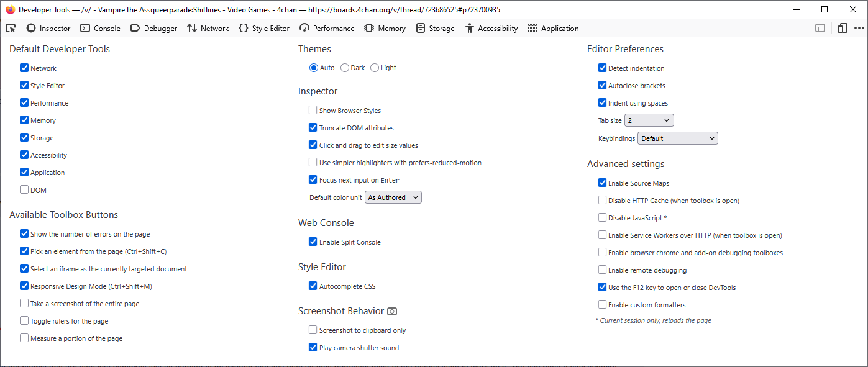
Task: Open the Tab size dropdown
Action: pos(649,120)
